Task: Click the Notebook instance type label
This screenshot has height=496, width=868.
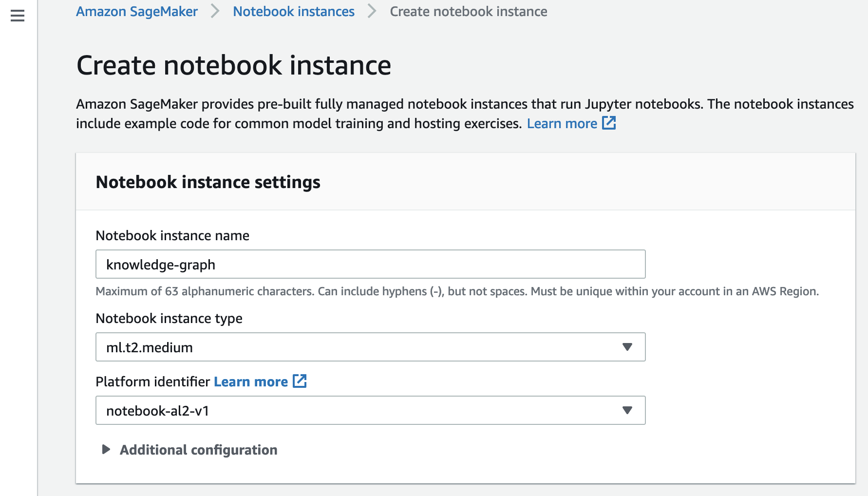Action: [169, 318]
